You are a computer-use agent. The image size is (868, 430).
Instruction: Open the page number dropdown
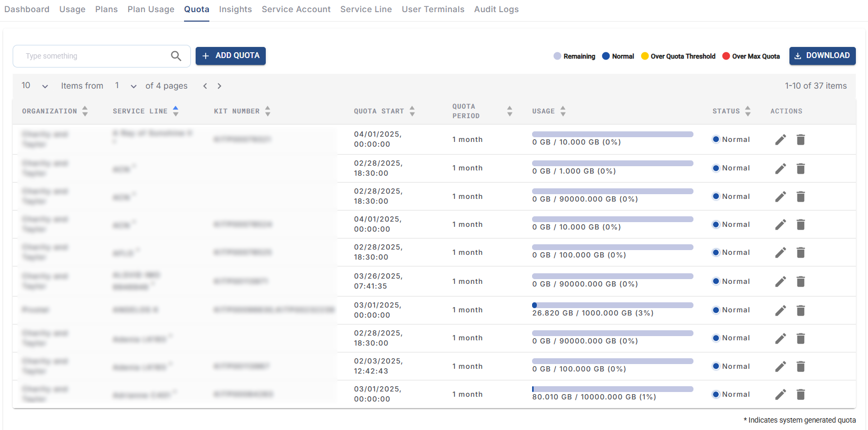coord(126,86)
